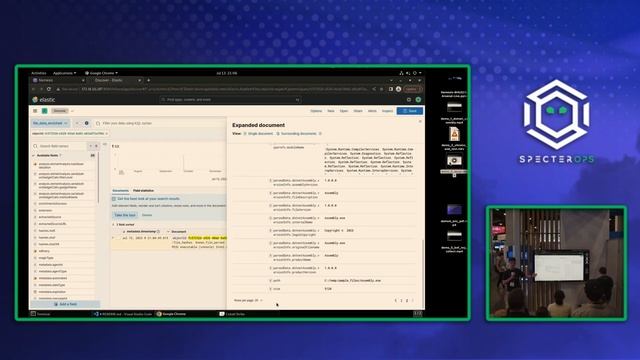Image resolution: width=640 pixels, height=360 pixels.
Task: Focus the KQL filter query field
Action: [x=159, y=123]
